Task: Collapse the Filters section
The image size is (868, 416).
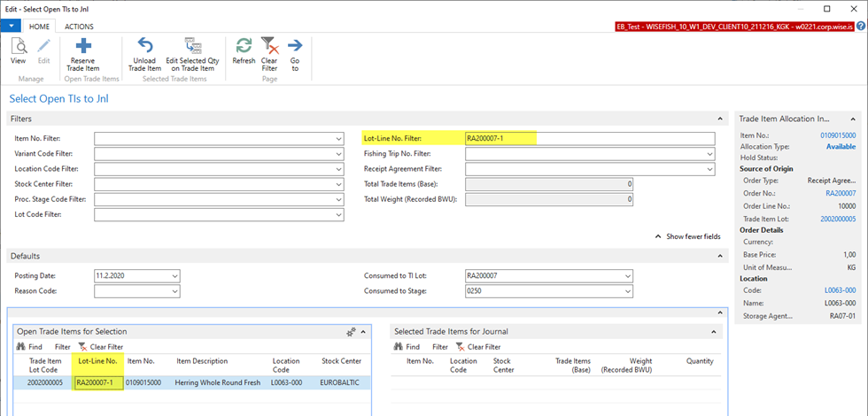Action: pos(721,119)
